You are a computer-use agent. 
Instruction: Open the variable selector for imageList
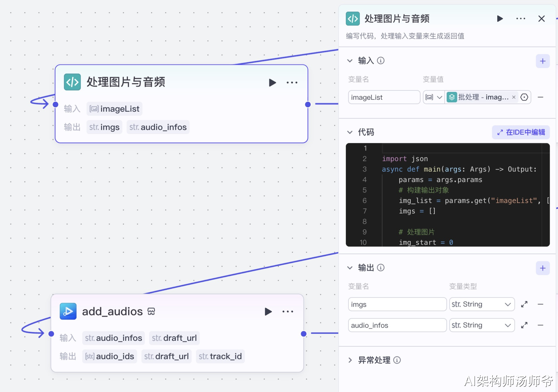click(x=524, y=97)
